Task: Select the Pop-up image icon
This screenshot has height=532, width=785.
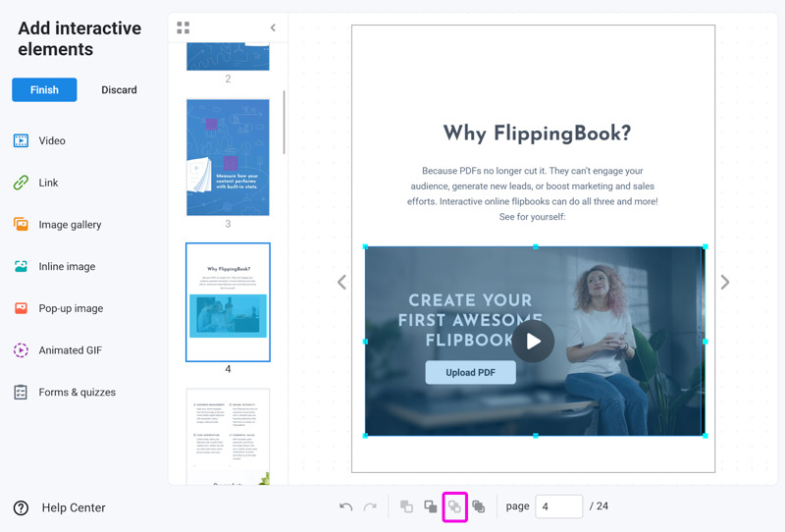Action: click(21, 308)
